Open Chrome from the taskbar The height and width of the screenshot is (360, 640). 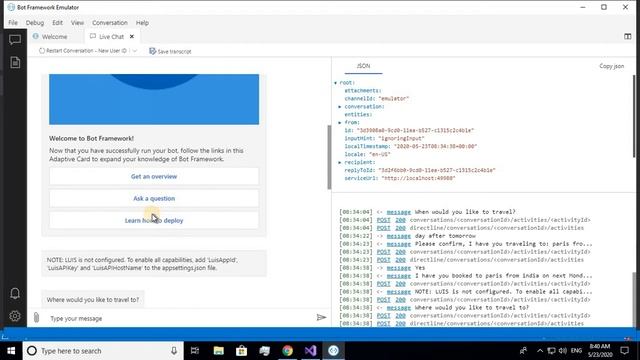pos(287,351)
